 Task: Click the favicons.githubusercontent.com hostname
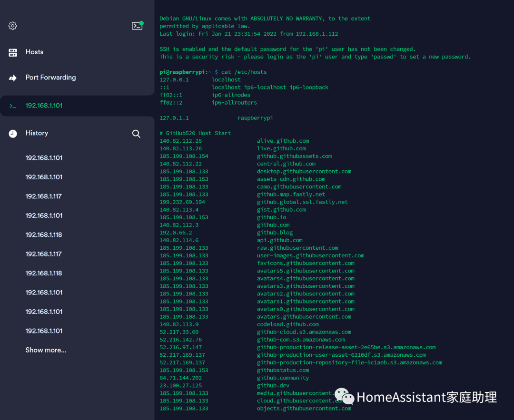pos(306,263)
